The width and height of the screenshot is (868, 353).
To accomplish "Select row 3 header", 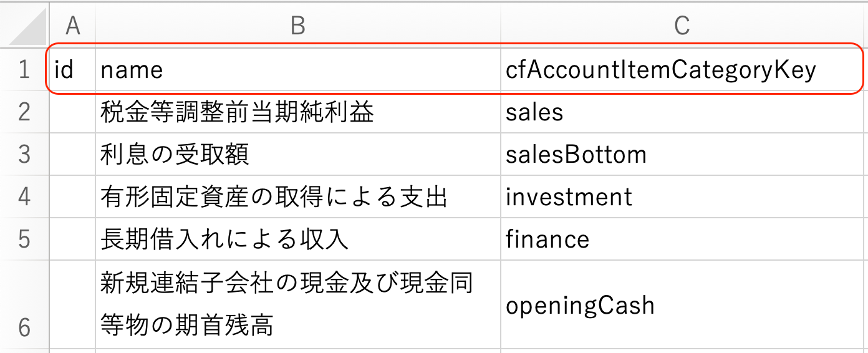I will coord(24,154).
